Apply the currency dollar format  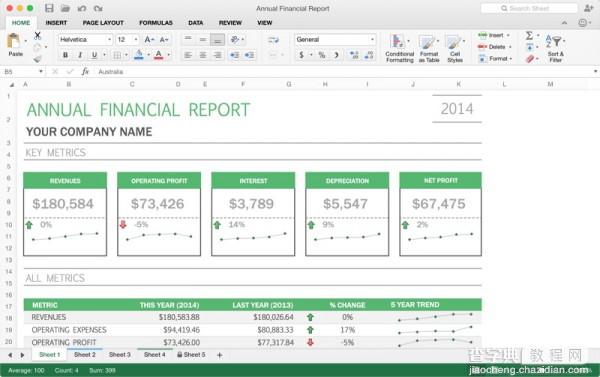click(302, 55)
